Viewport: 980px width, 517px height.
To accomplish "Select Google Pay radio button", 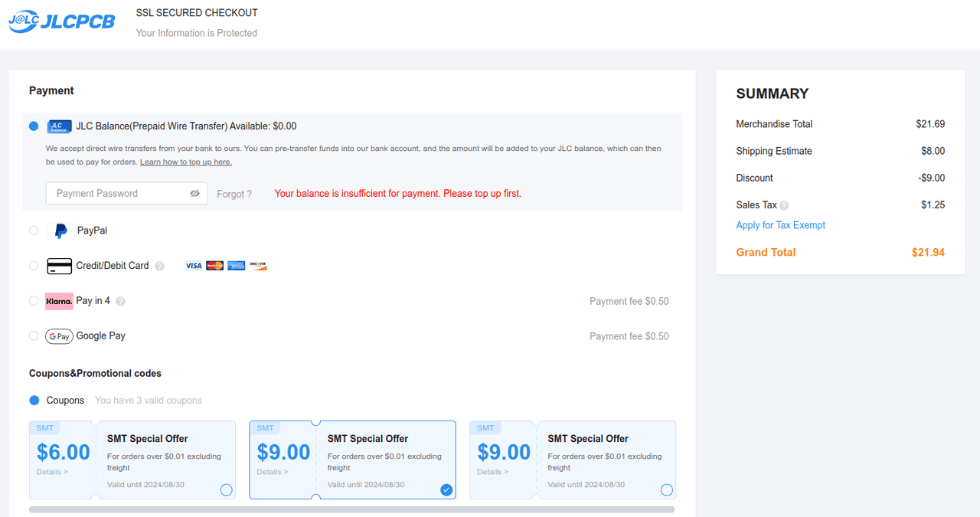I will pyautogui.click(x=34, y=336).
